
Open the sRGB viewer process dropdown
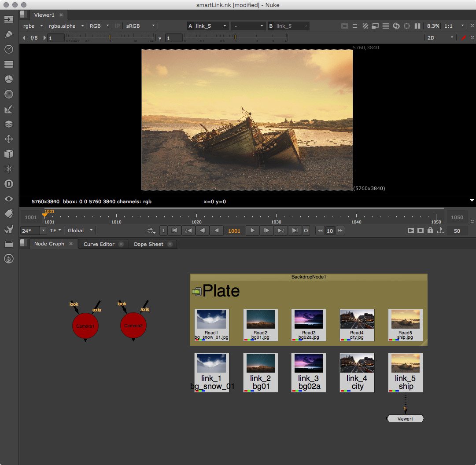(140, 26)
